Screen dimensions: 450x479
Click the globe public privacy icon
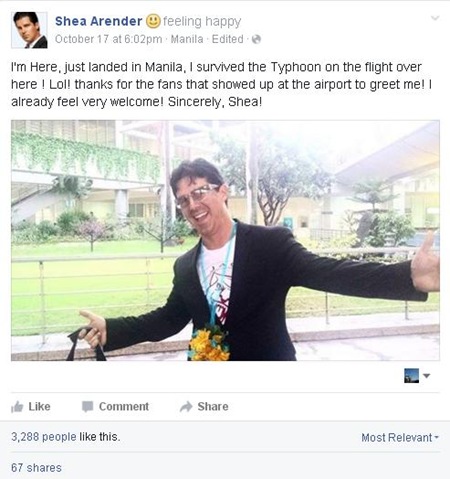(256, 39)
